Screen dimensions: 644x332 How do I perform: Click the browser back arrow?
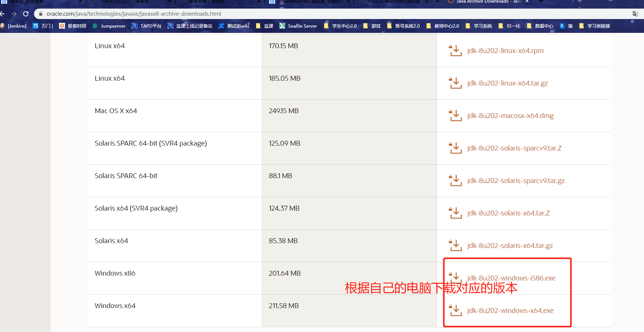pos(2,14)
